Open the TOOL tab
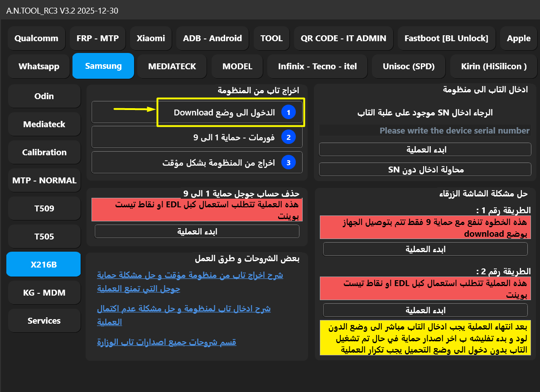Image resolution: width=540 pixels, height=392 pixels. tap(271, 38)
